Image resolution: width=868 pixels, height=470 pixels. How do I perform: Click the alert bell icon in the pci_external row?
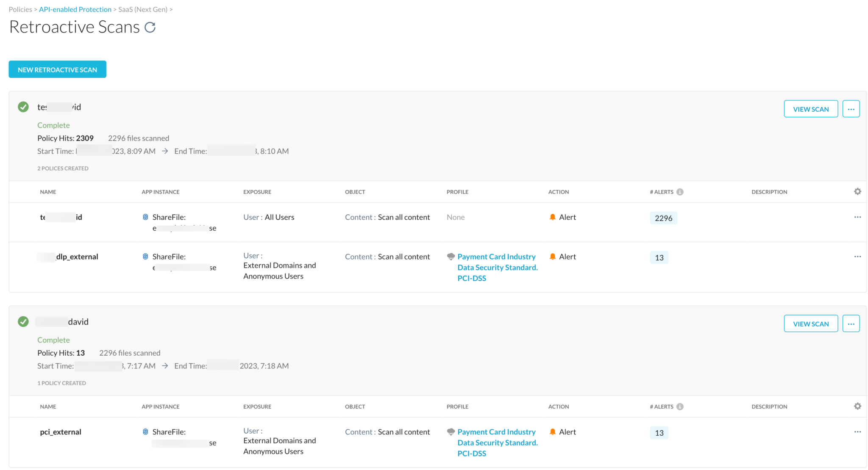(552, 431)
